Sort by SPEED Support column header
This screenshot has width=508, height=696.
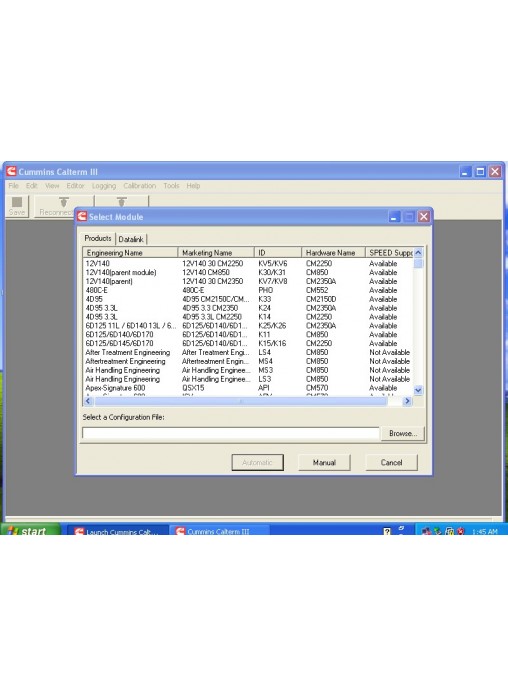389,253
